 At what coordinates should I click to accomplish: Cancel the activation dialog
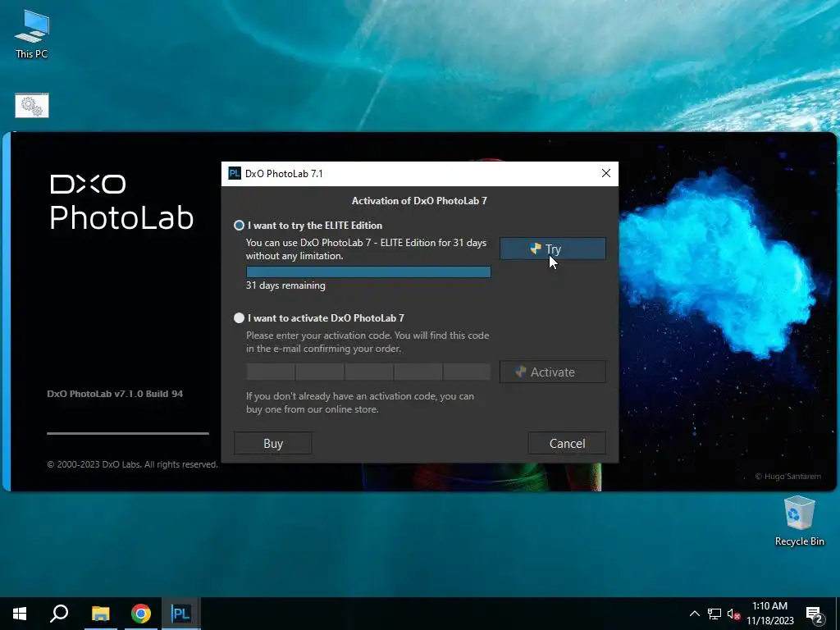567,443
